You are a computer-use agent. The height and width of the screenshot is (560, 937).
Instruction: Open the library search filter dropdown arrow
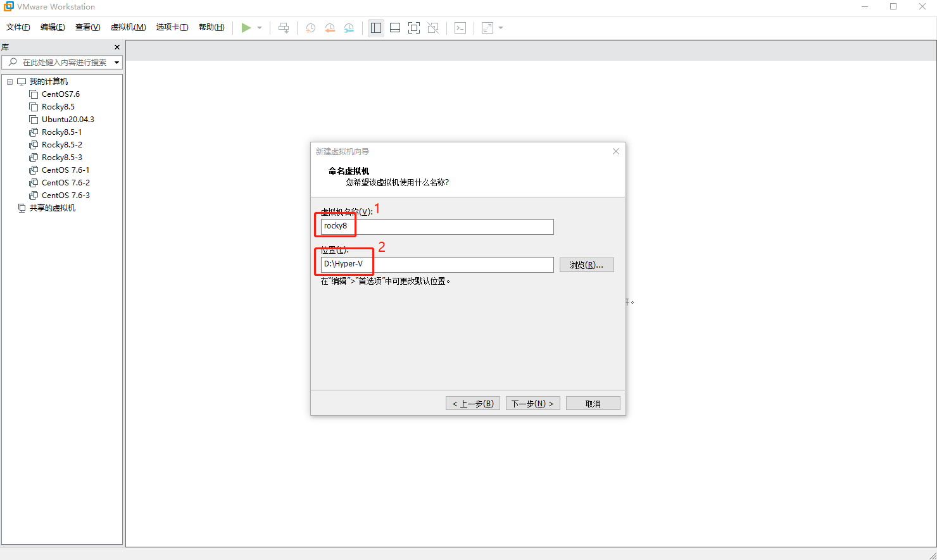tap(116, 63)
